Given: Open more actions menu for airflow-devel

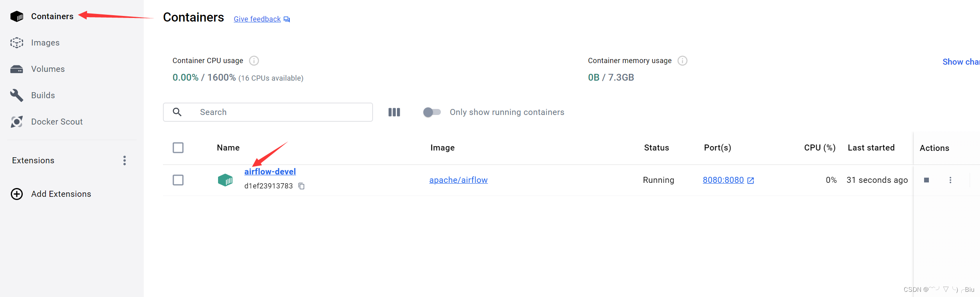Looking at the screenshot, I should [950, 180].
